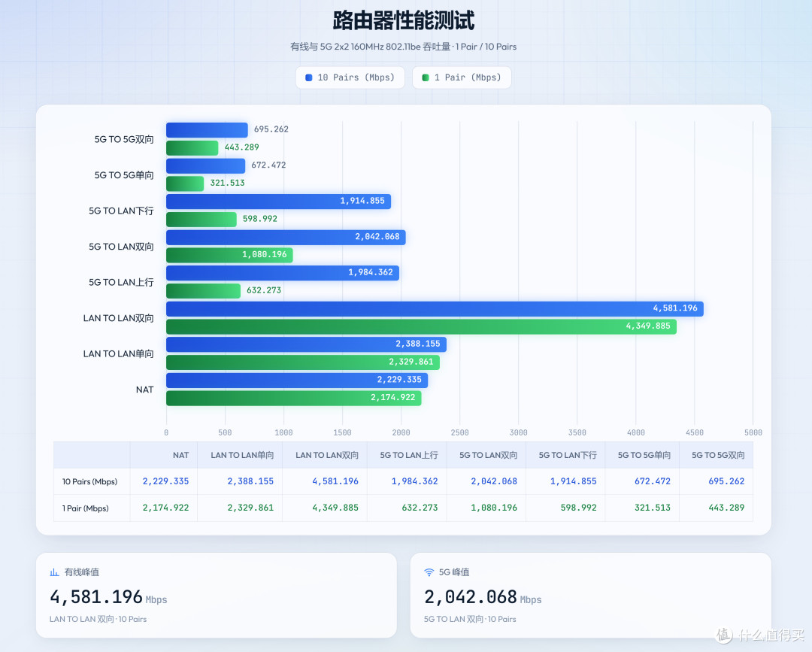
Task: Select the blue 1,984.362 bar
Action: coord(283,273)
